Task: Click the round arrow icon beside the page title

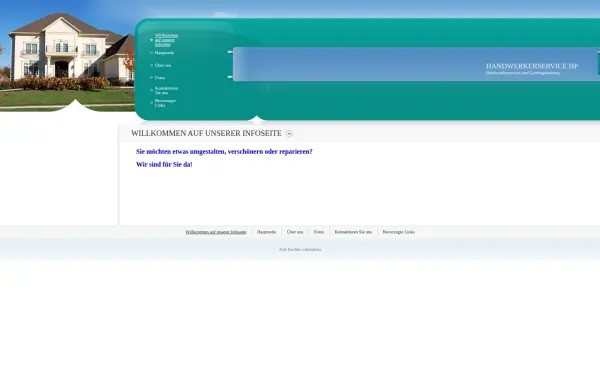Action: pos(289,134)
